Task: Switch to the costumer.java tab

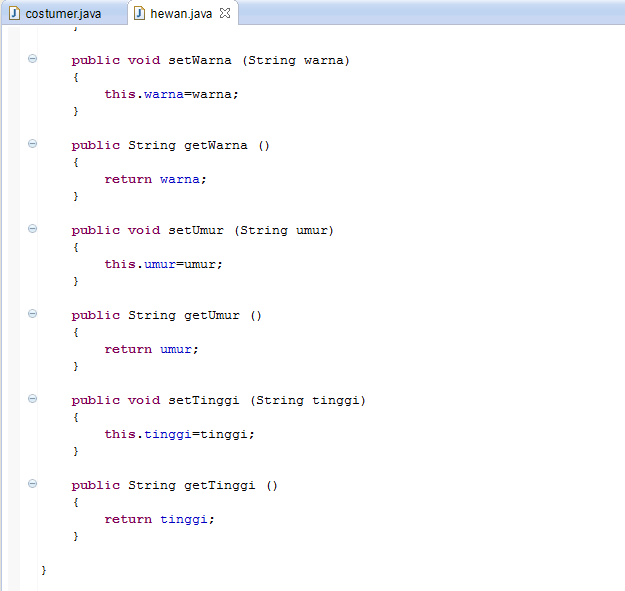Action: tap(63, 14)
